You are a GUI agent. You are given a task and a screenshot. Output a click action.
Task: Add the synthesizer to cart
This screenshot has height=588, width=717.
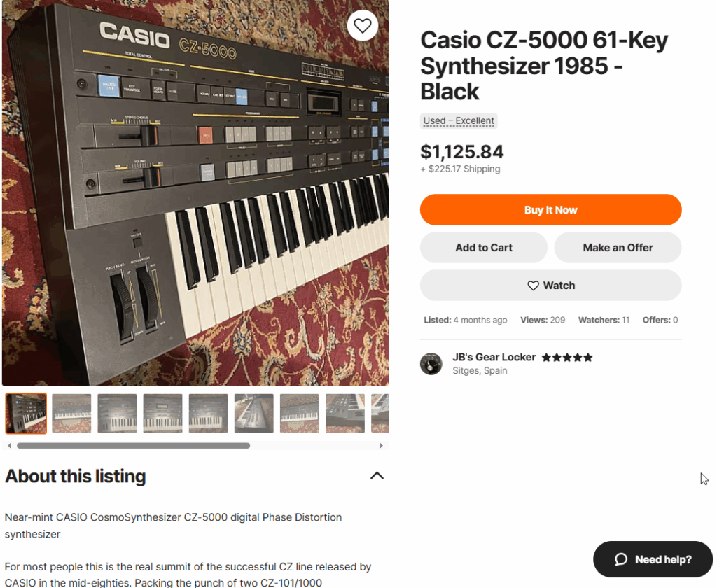(483, 248)
